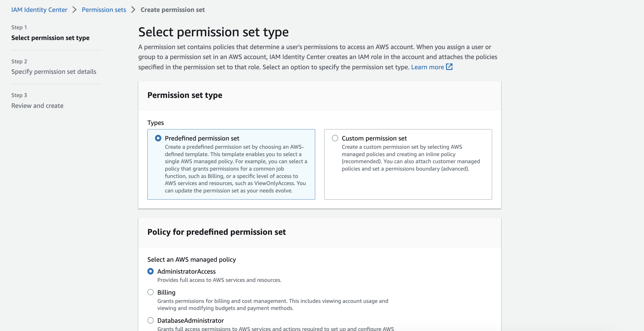Viewport: 644px width, 331px height.
Task: Click the Predefined permission set card
Action: (231, 165)
